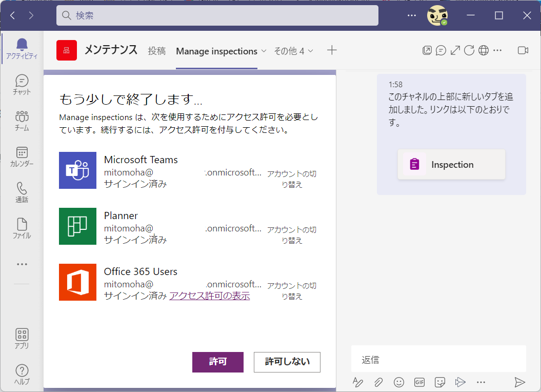Open the アクセス許可の表示 link
541x392 pixels.
209,296
